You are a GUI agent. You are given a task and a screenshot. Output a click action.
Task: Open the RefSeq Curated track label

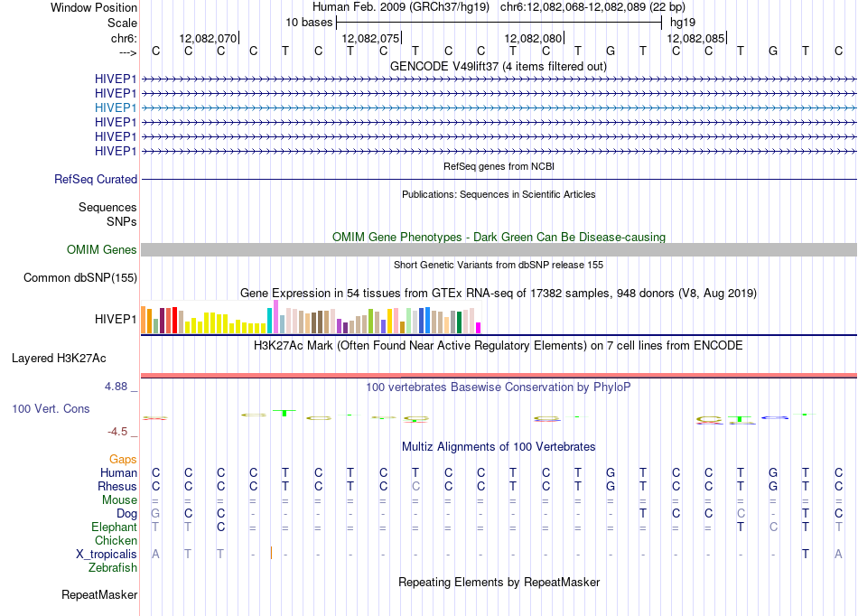pyautogui.click(x=96, y=179)
